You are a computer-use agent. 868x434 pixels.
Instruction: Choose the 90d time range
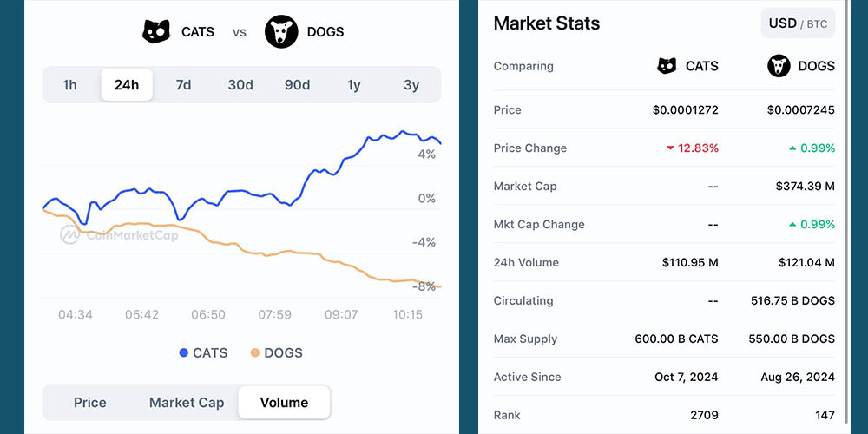[x=297, y=85]
